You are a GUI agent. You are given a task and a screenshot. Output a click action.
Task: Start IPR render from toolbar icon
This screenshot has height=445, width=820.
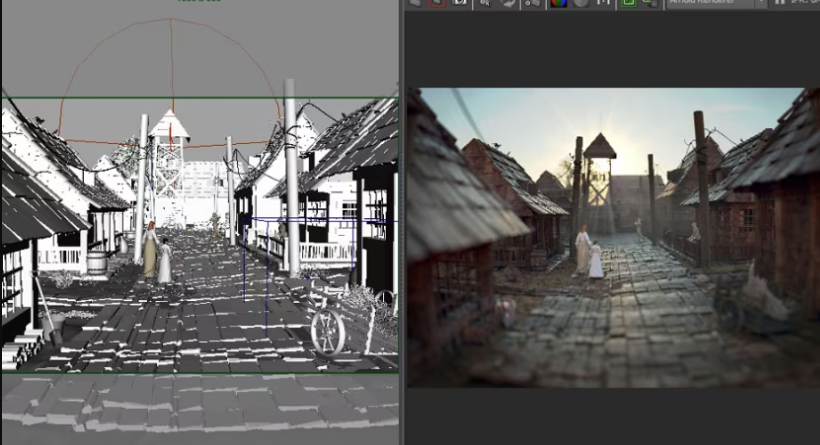click(x=484, y=3)
